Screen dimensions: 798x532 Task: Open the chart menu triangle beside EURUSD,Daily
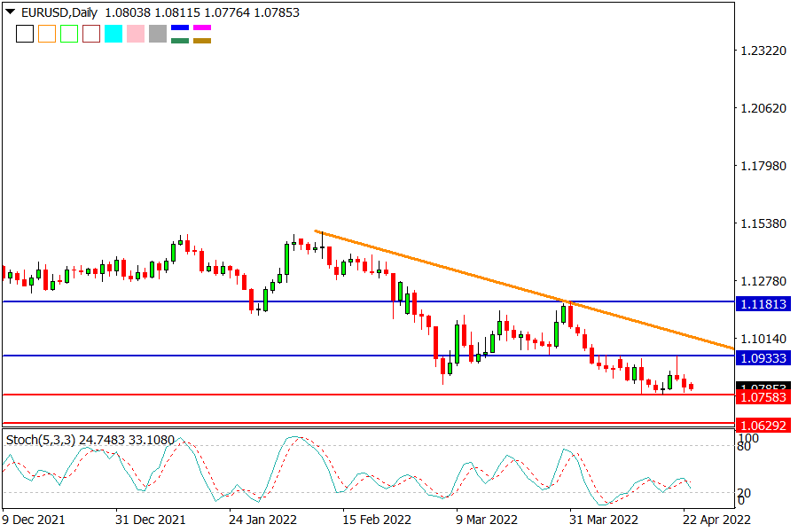point(10,12)
